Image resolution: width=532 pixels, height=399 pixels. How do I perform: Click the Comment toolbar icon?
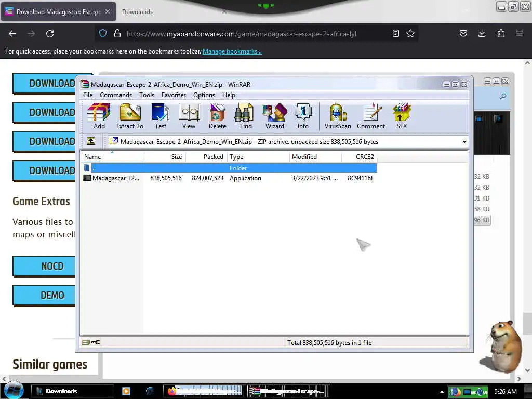(x=371, y=116)
